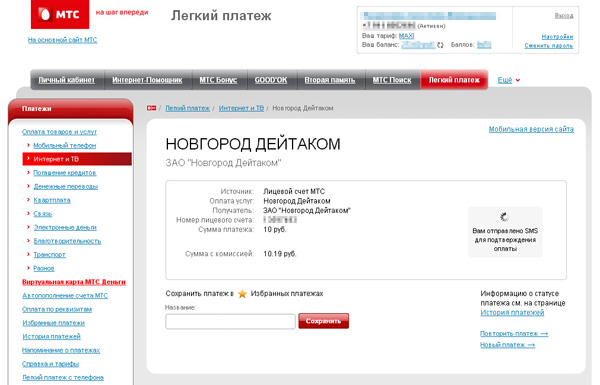The width and height of the screenshot is (600, 385).
Task: Open the Связь sidebar category
Action: pyautogui.click(x=42, y=214)
